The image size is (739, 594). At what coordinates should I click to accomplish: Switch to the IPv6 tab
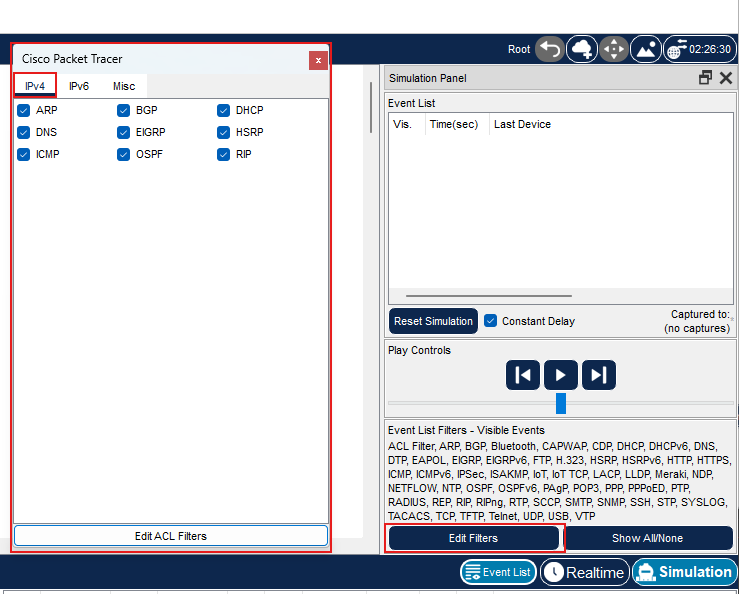[79, 86]
